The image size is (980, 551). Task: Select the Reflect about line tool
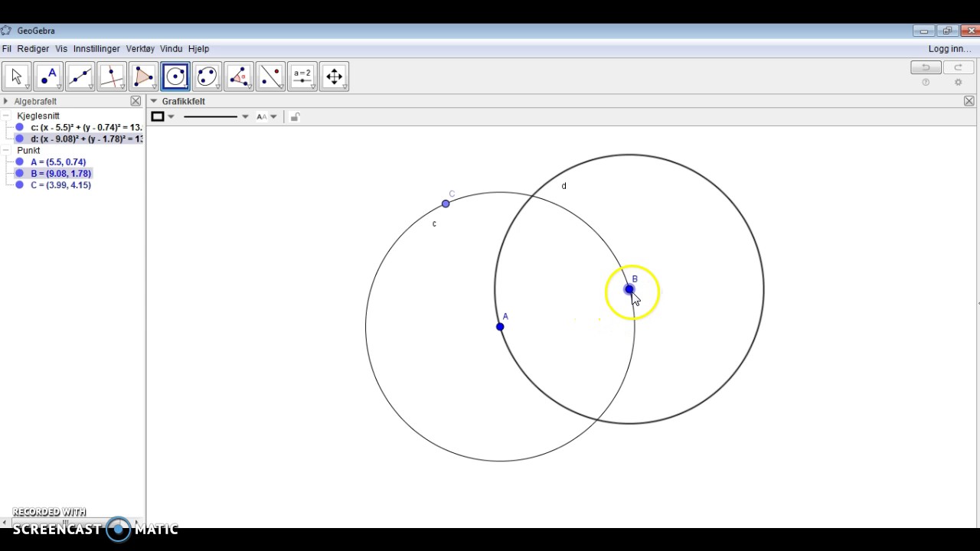[x=270, y=76]
